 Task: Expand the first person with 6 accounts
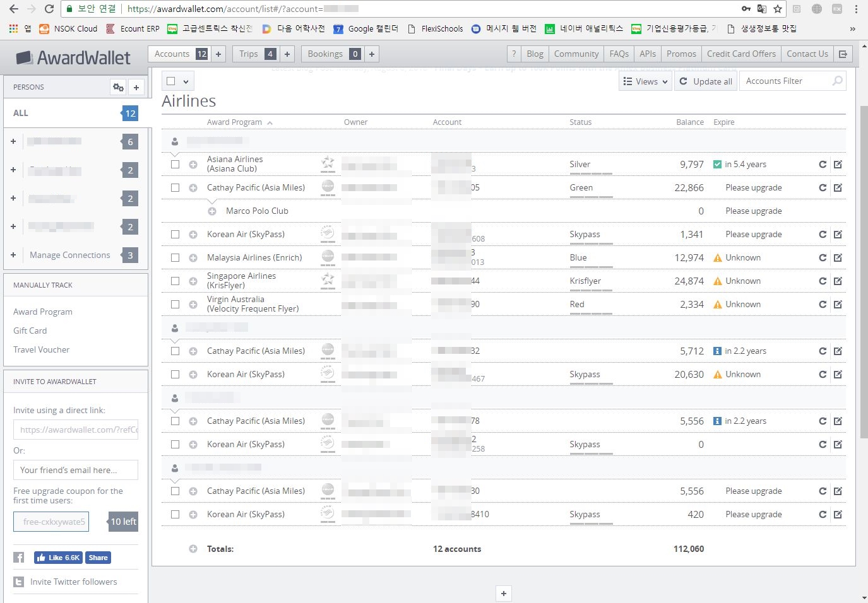pos(13,141)
